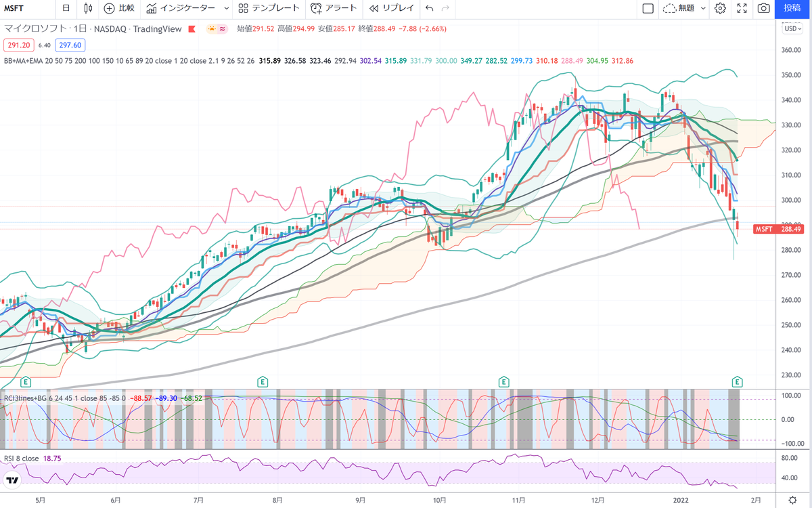Click the マイクロソフト symbol title

point(35,28)
